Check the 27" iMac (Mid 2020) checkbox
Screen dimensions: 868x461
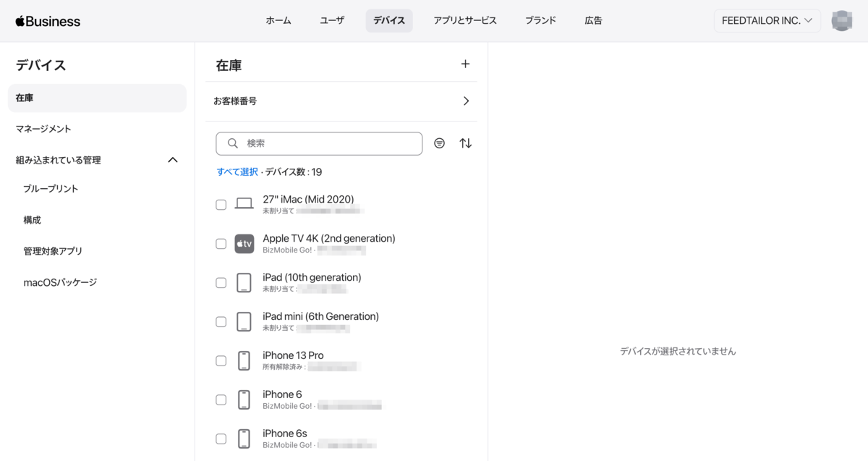(x=221, y=205)
